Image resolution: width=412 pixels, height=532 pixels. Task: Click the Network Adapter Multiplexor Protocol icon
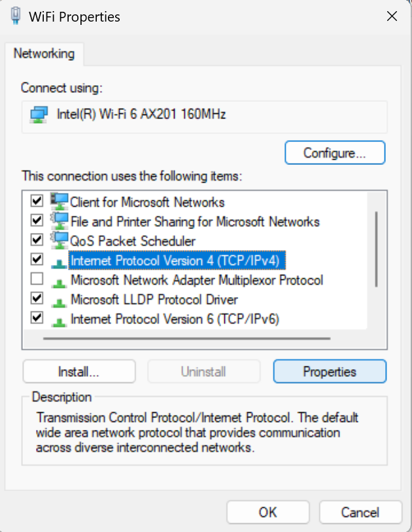coord(60,281)
